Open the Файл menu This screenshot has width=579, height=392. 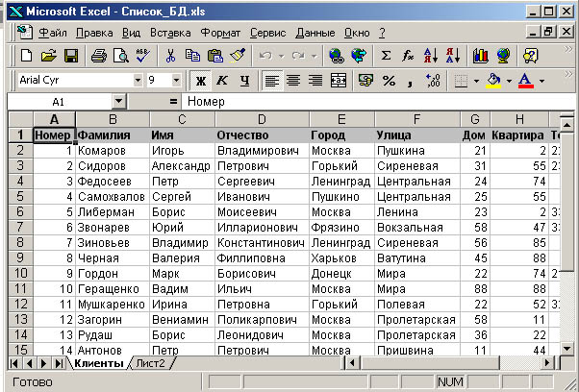click(x=53, y=33)
